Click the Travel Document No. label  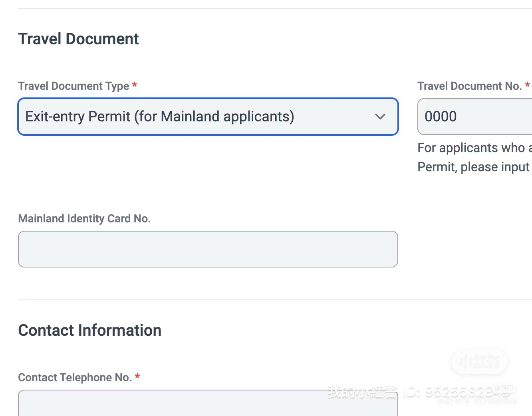pyautogui.click(x=470, y=86)
